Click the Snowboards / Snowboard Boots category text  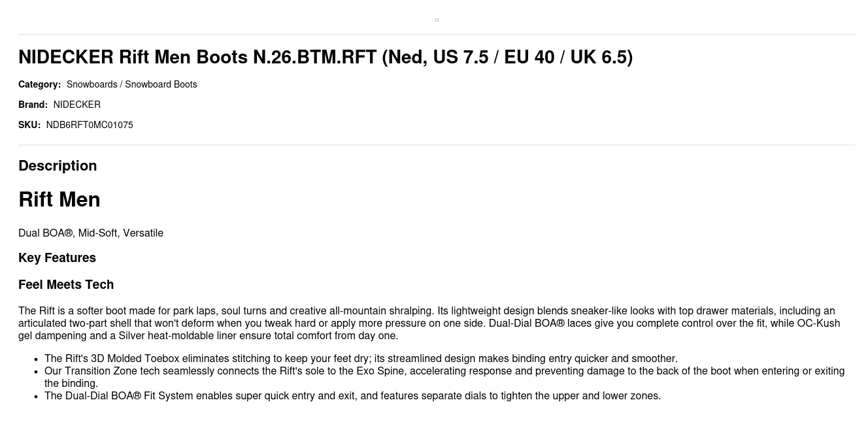(x=131, y=84)
